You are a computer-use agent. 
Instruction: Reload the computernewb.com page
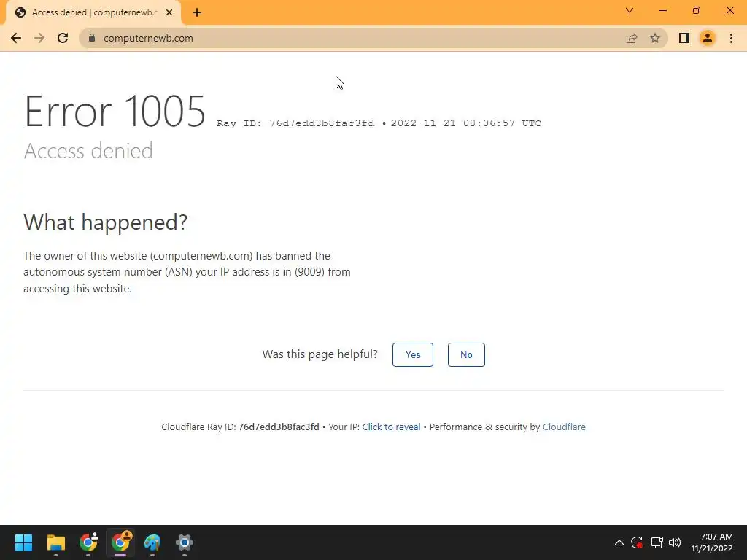coord(63,38)
